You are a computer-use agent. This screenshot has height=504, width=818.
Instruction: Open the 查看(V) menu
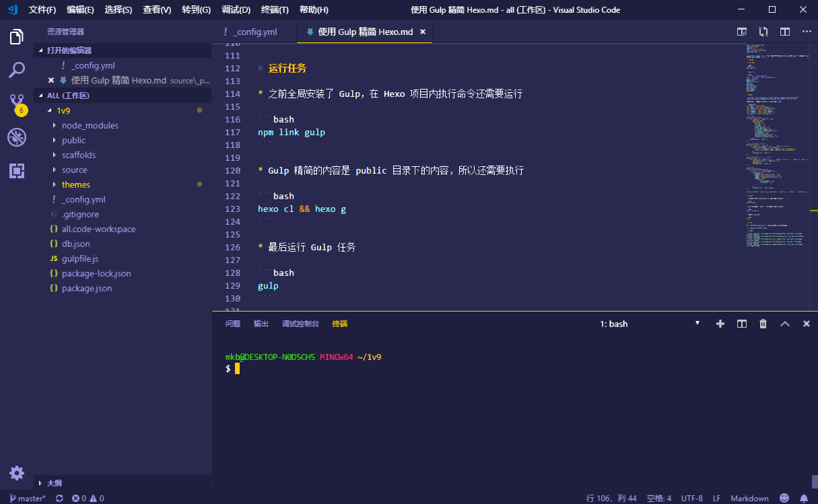[157, 10]
